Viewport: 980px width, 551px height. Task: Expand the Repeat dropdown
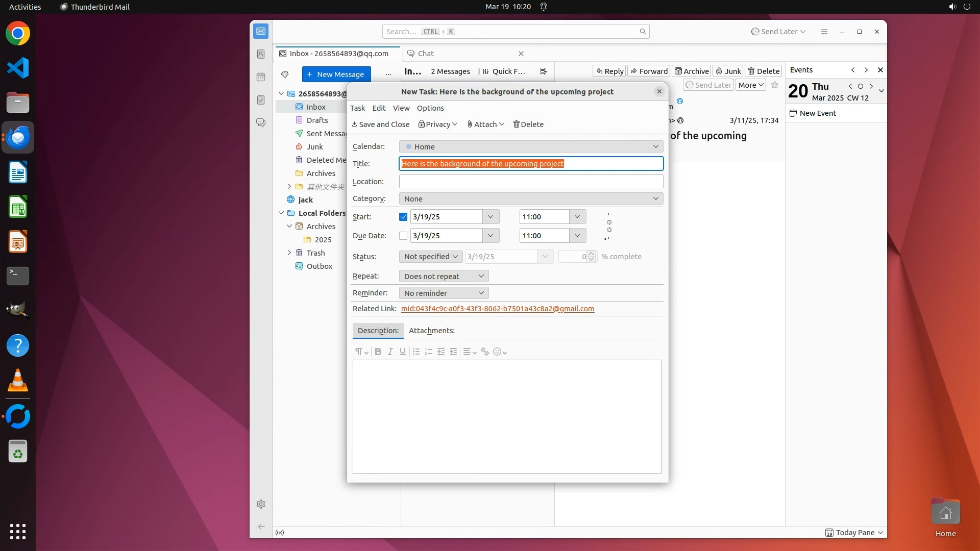click(x=444, y=276)
